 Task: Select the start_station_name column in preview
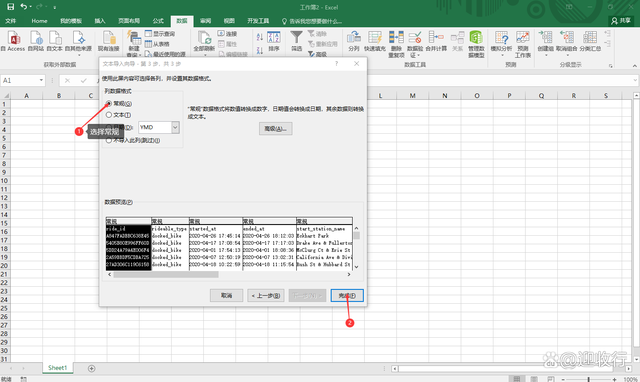point(324,244)
